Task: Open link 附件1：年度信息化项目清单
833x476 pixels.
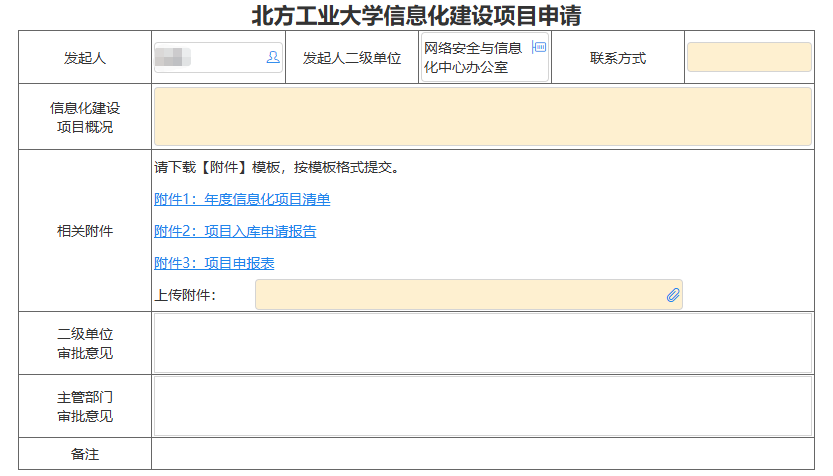Action: [x=242, y=199]
